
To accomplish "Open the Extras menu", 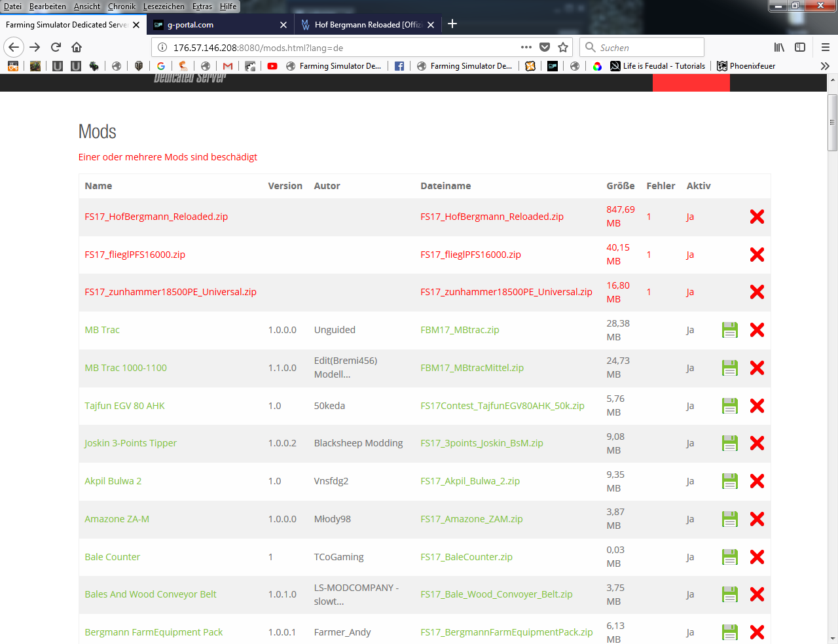I will pos(202,7).
